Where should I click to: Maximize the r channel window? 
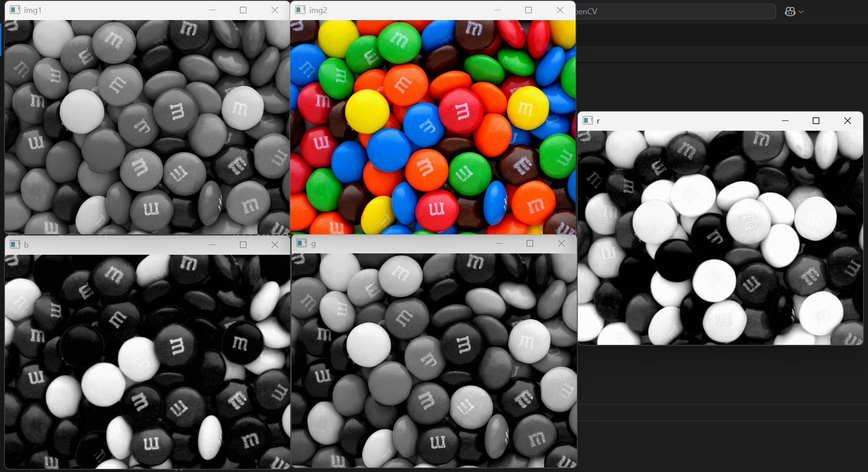(x=816, y=120)
